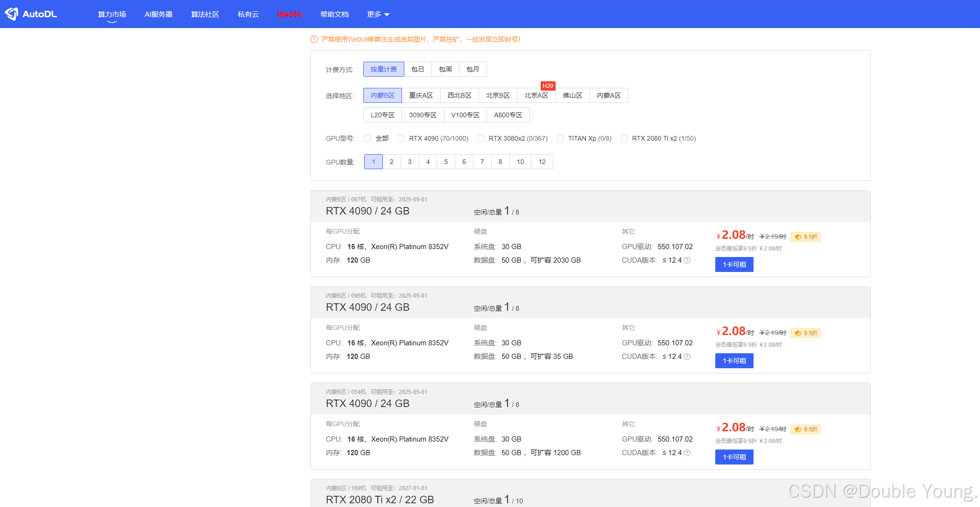
Task: Click the CUDA help icon for the 095机 listing
Action: 687,357
